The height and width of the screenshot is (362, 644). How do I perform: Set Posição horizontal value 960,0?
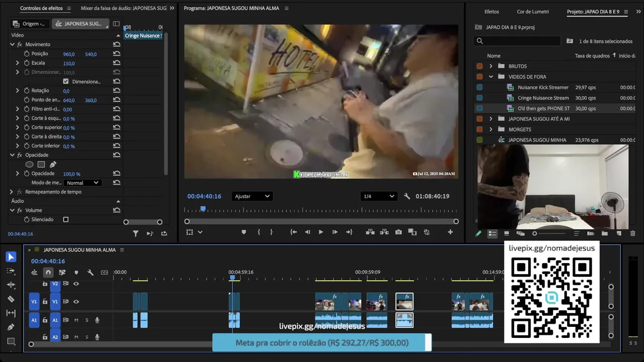pyautogui.click(x=69, y=54)
